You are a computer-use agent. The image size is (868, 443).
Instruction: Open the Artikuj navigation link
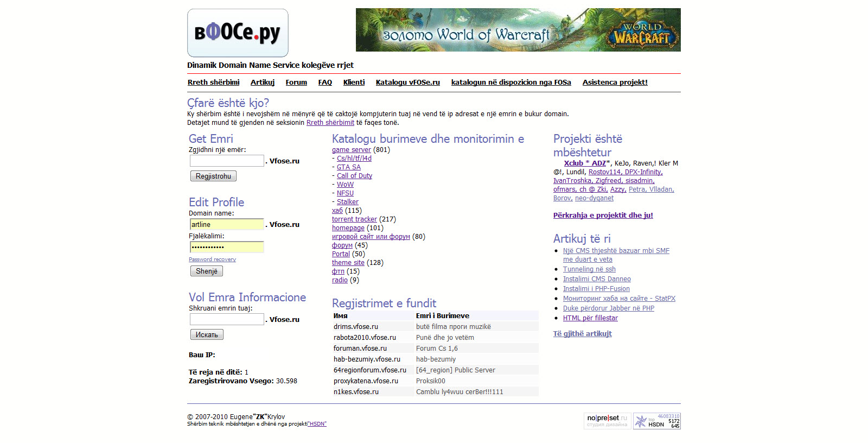[263, 83]
